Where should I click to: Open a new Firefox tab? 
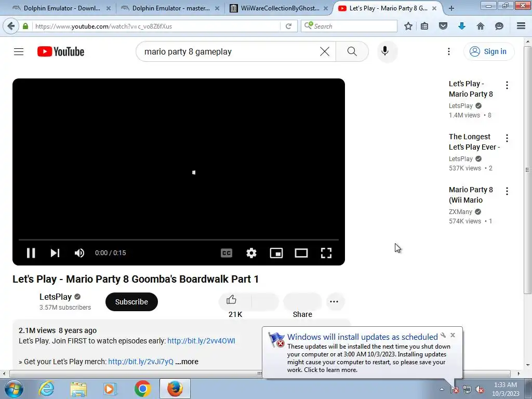451,8
